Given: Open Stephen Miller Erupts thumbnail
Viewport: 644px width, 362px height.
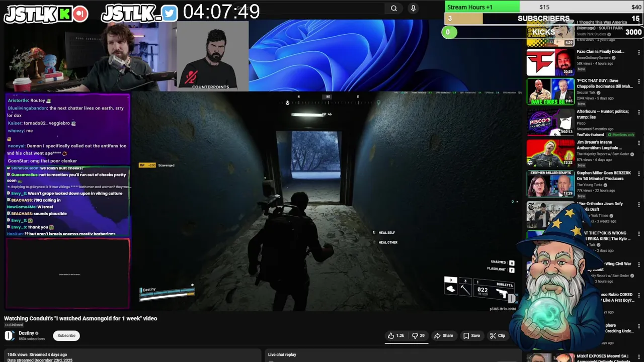Looking at the screenshot, I should 550,184.
